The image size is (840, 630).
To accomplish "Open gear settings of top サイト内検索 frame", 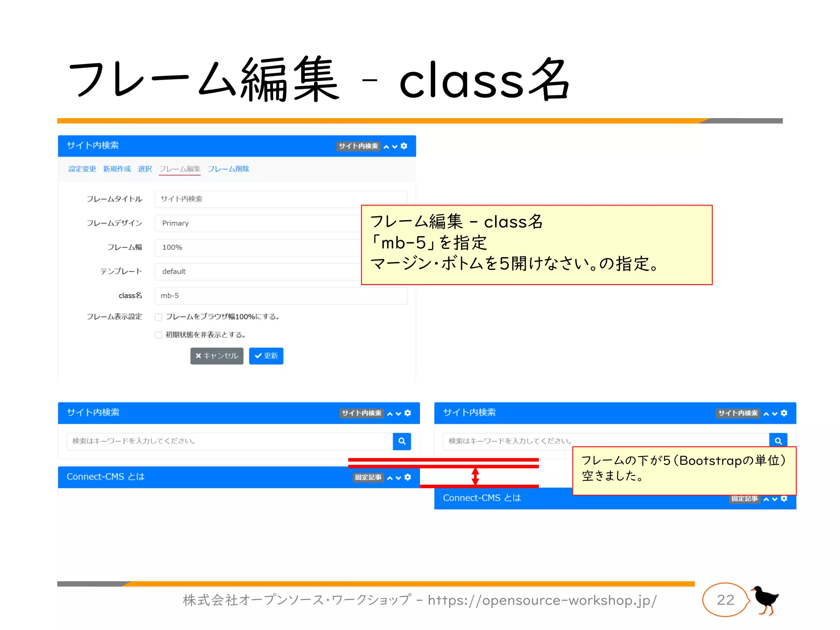I will [404, 146].
